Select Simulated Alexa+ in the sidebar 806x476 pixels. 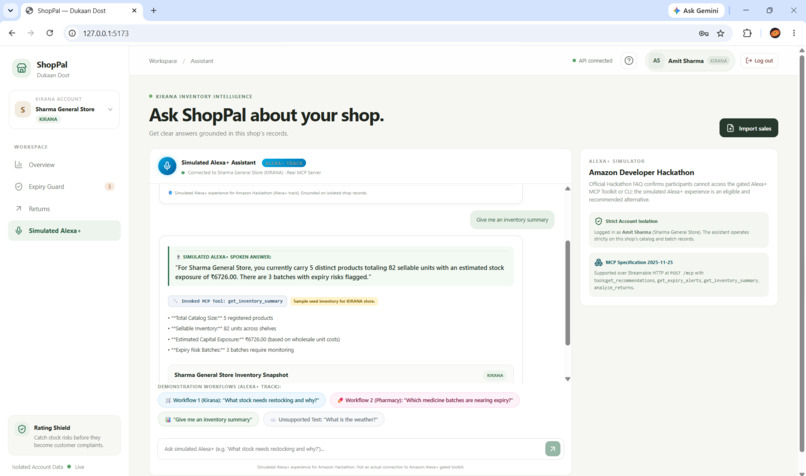click(x=64, y=231)
